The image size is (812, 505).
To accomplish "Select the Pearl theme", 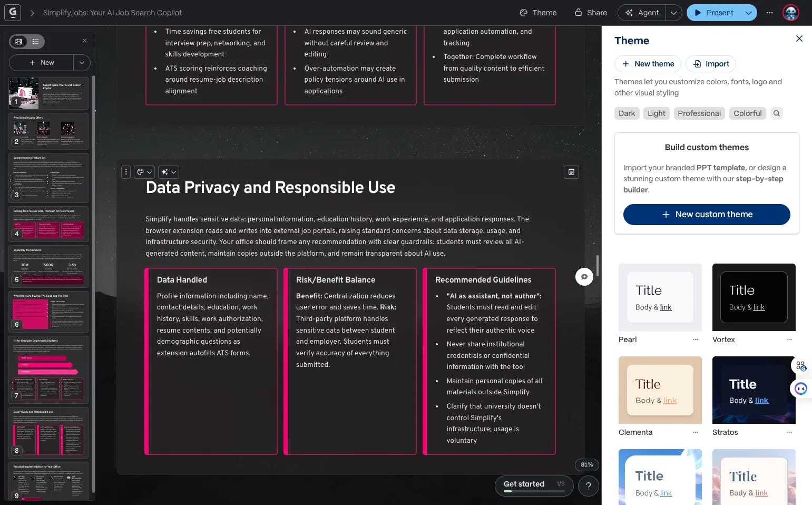I will coord(660,297).
